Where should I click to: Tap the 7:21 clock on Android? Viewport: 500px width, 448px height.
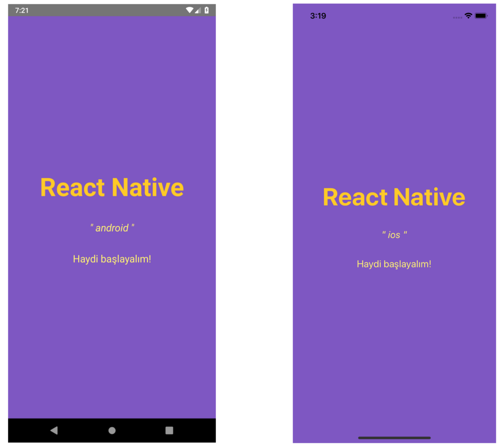point(22,10)
